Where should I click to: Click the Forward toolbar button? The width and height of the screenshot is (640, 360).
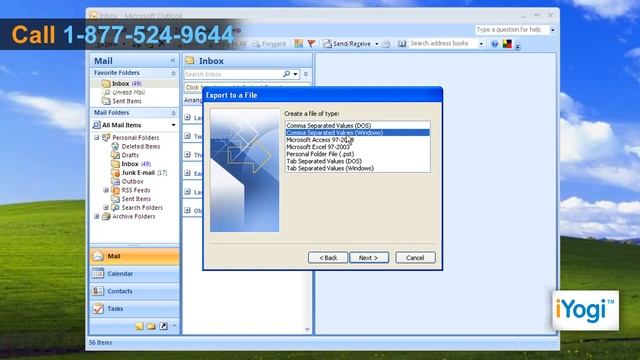269,44
